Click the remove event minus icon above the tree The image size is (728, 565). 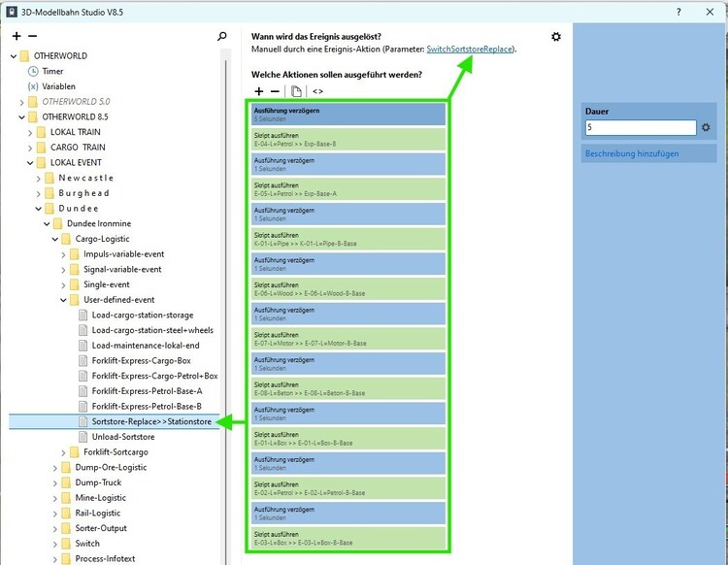click(x=32, y=36)
